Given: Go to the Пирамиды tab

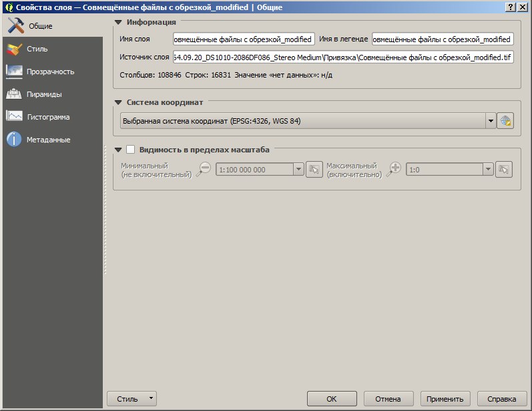Looking at the screenshot, I should pos(53,94).
